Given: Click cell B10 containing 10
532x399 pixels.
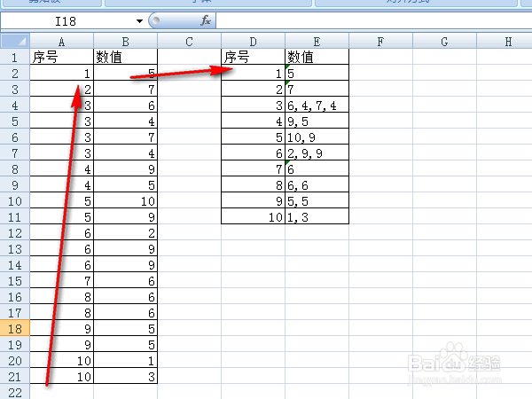Looking at the screenshot, I should coord(126,200).
